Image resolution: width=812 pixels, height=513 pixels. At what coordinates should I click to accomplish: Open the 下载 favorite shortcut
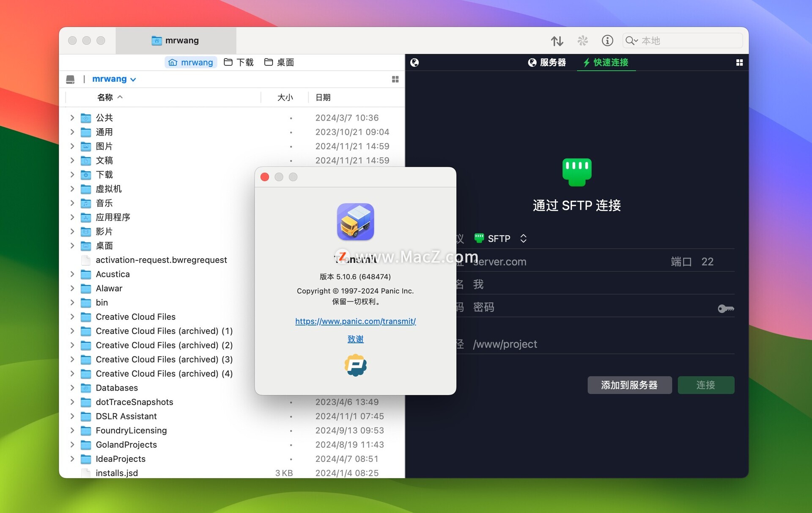click(239, 62)
